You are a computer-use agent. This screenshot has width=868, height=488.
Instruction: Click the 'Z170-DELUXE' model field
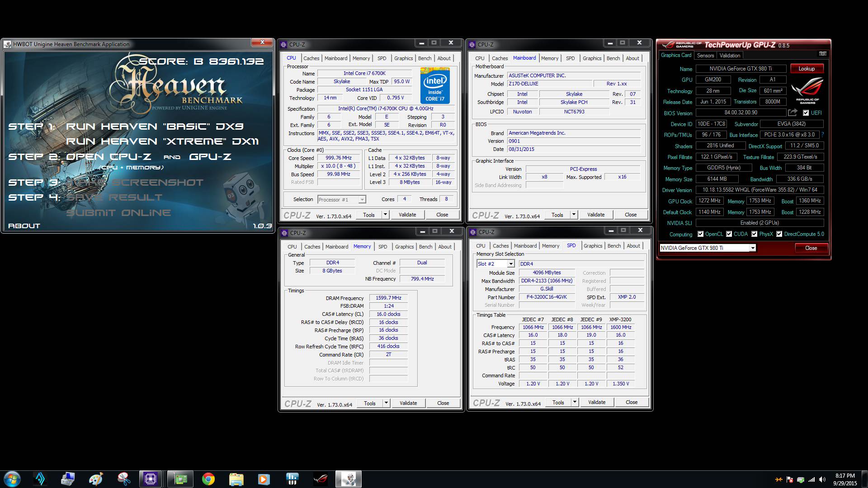coord(549,84)
